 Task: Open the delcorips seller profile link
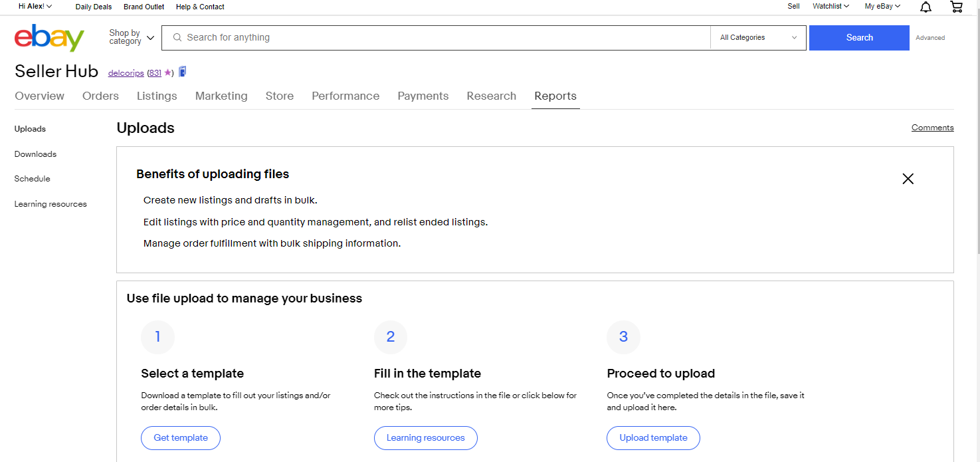(126, 73)
